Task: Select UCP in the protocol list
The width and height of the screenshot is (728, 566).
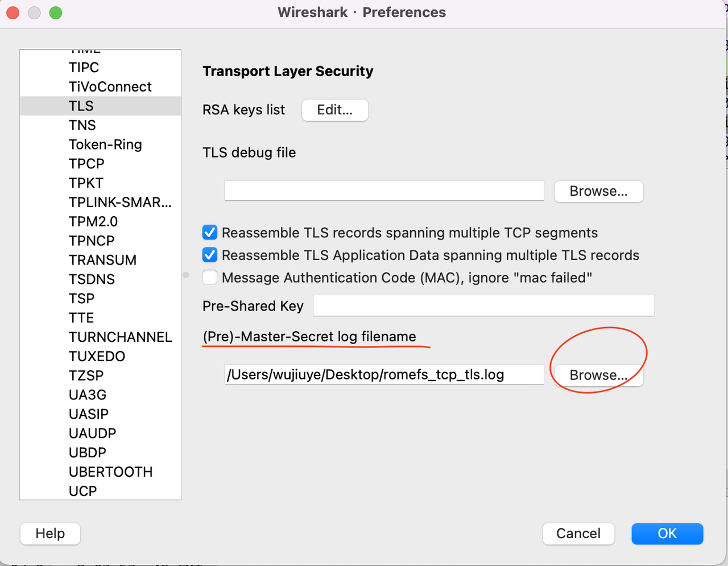Action: (101, 490)
